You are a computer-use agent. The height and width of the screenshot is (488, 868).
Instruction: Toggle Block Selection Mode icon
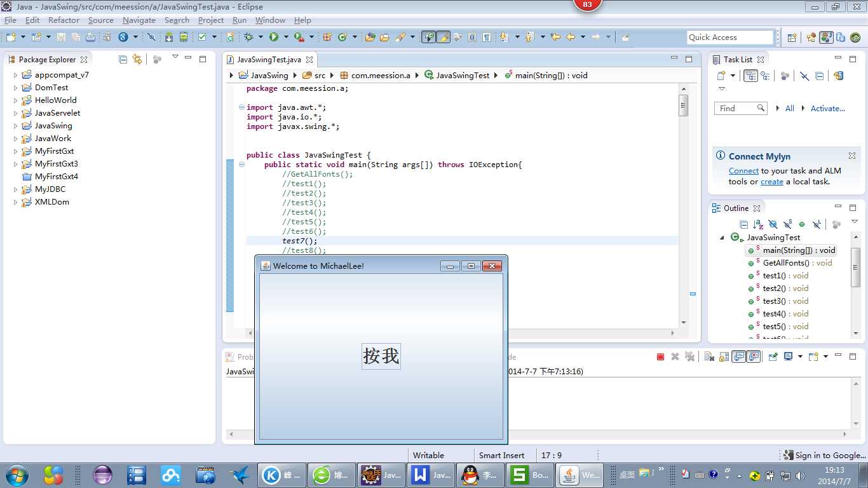472,37
